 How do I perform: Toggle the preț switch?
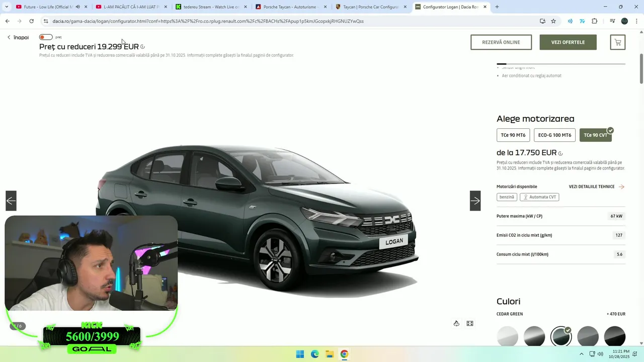(46, 37)
